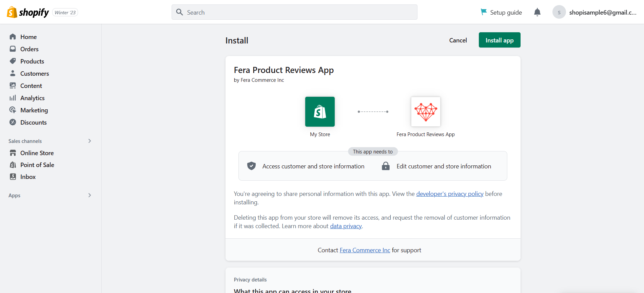Click the Home icon in sidebar

point(13,37)
